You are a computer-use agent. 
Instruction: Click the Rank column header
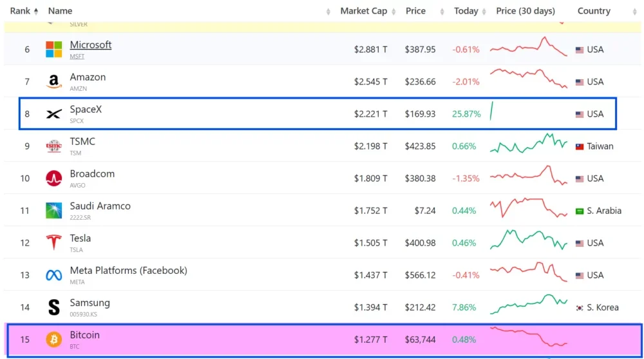[x=20, y=11]
